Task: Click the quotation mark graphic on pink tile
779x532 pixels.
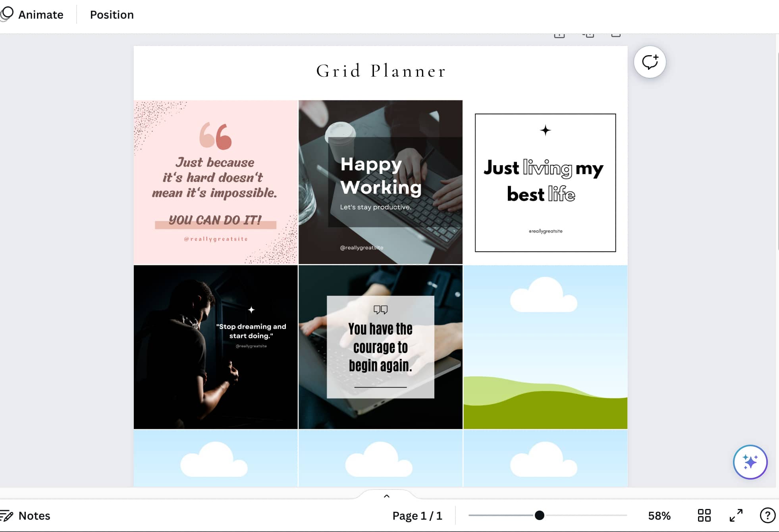Action: click(215, 136)
